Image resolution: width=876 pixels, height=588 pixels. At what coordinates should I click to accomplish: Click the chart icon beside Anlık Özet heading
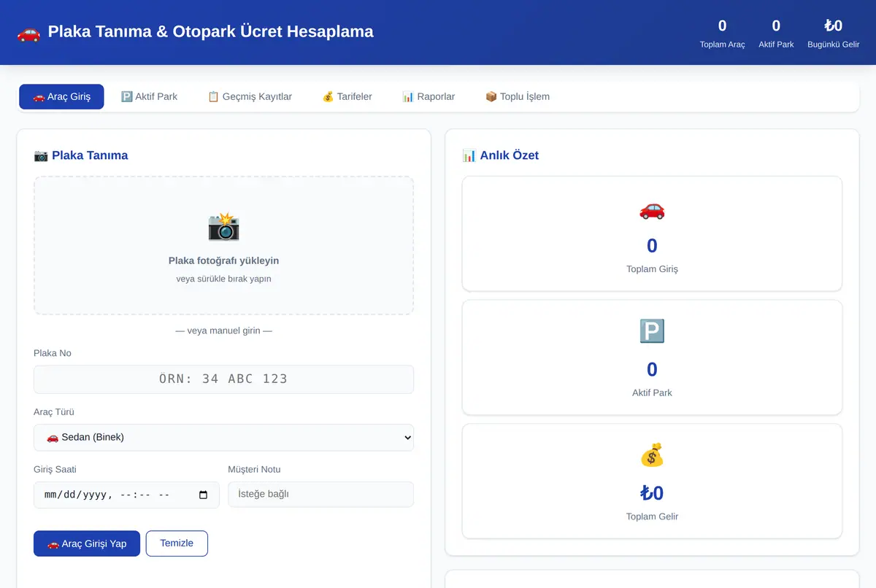pyautogui.click(x=469, y=155)
